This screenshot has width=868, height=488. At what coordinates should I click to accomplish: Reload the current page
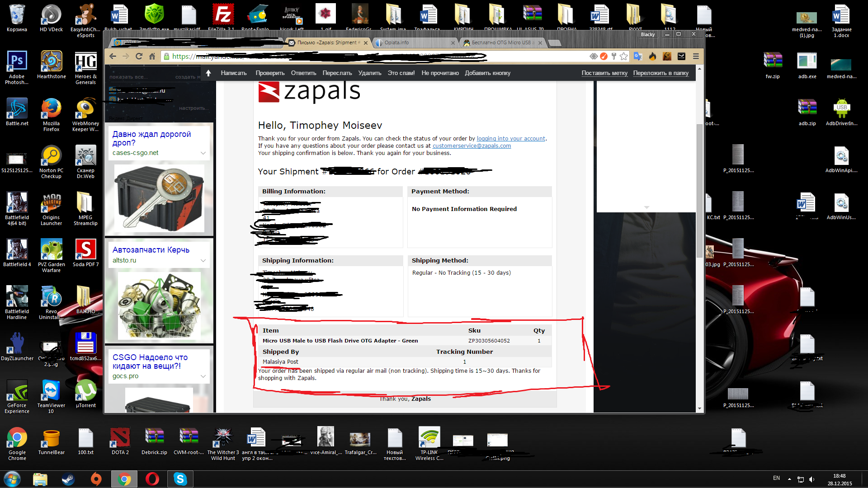pyautogui.click(x=139, y=56)
